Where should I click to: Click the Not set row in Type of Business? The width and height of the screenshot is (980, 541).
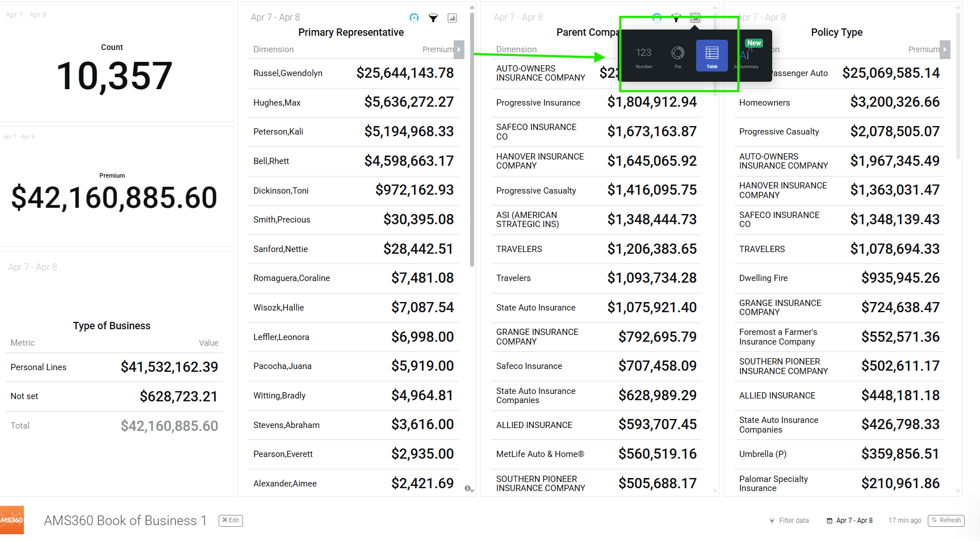(114, 396)
